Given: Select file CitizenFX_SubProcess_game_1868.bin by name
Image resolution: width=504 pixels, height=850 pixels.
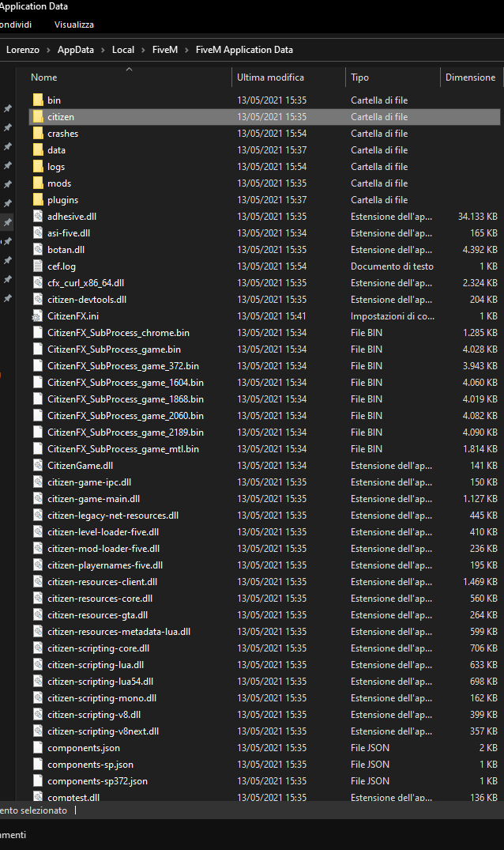Looking at the screenshot, I should point(126,399).
